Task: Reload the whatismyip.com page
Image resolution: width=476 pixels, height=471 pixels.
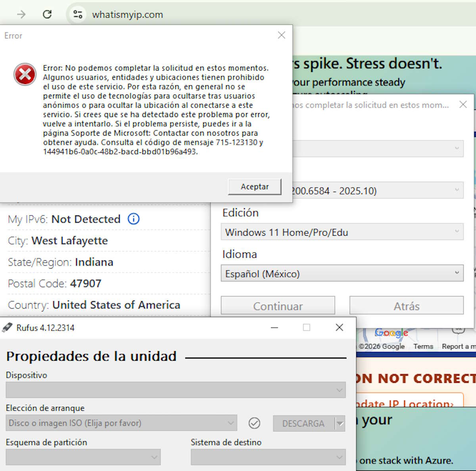Action: click(47, 15)
